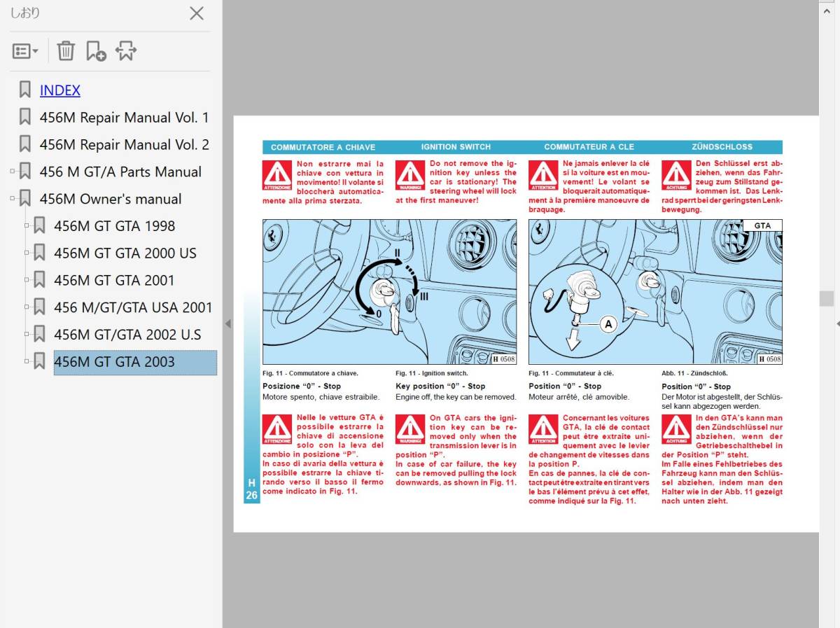The width and height of the screenshot is (840, 628).
Task: Expand the 456M GT GTA 2001 node
Action: click(27, 280)
